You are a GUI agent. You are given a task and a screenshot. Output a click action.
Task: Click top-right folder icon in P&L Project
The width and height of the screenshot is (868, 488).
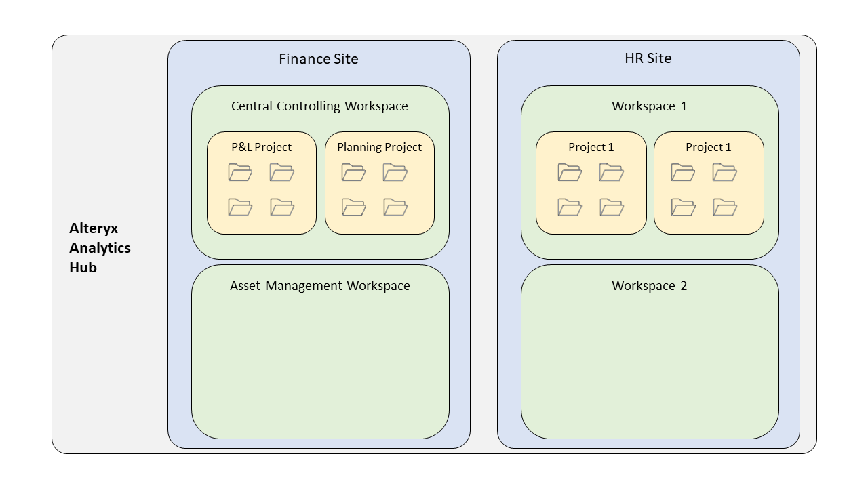pyautogui.click(x=281, y=173)
